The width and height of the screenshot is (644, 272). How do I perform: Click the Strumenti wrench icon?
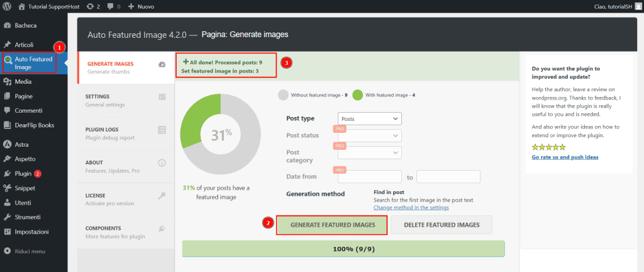[7, 217]
